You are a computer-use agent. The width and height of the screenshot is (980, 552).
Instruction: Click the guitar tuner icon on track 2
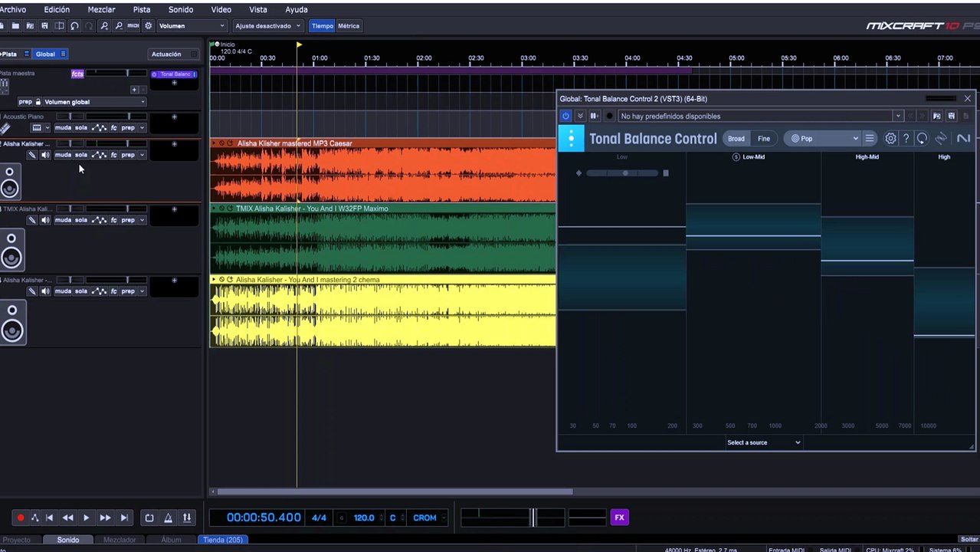32,155
